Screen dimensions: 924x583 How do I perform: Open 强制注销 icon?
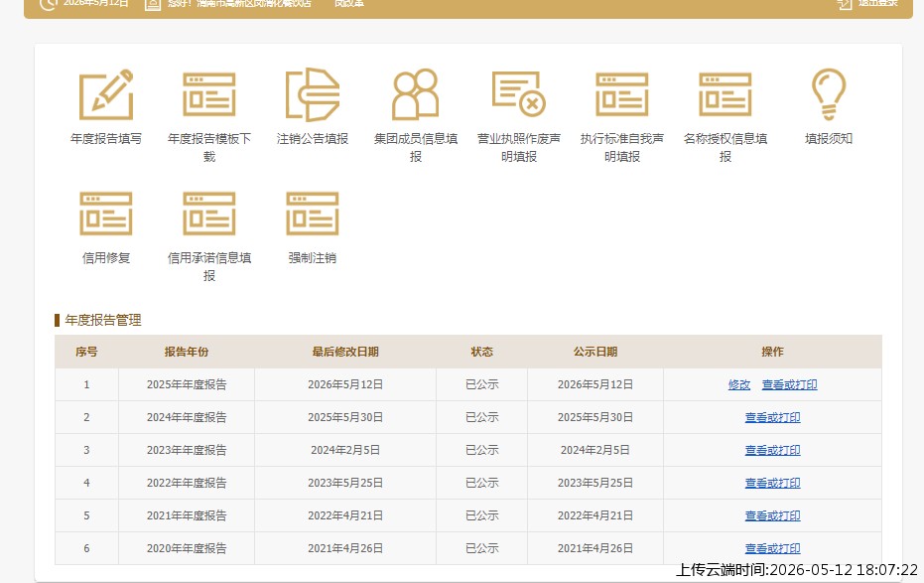[313, 214]
